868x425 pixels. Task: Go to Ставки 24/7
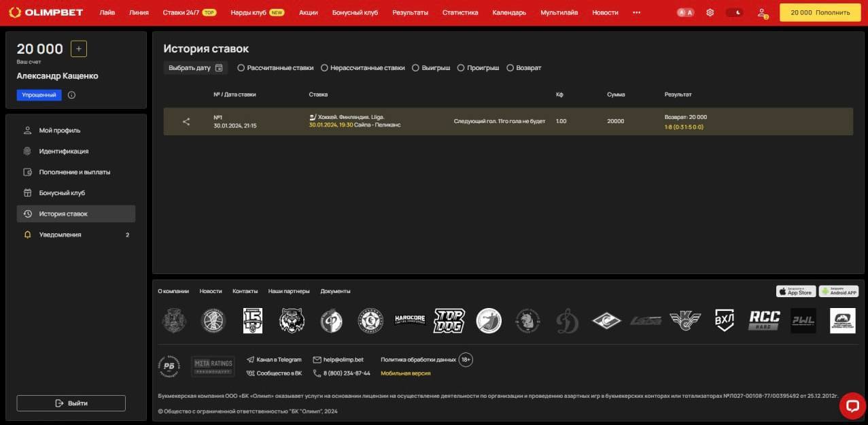tap(189, 12)
